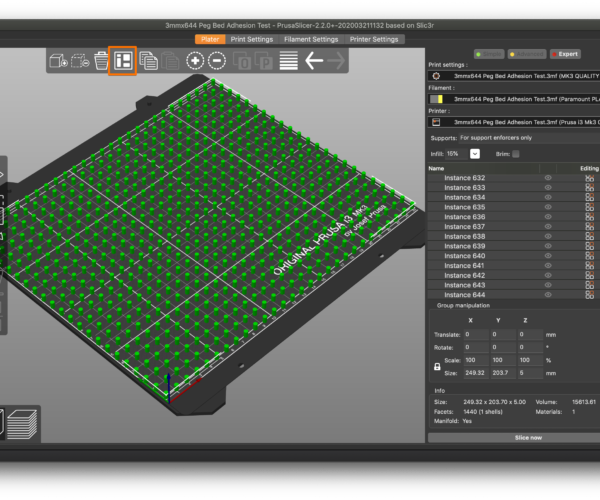The width and height of the screenshot is (600, 500).
Task: Click the Copy toolbar icon
Action: click(148, 61)
